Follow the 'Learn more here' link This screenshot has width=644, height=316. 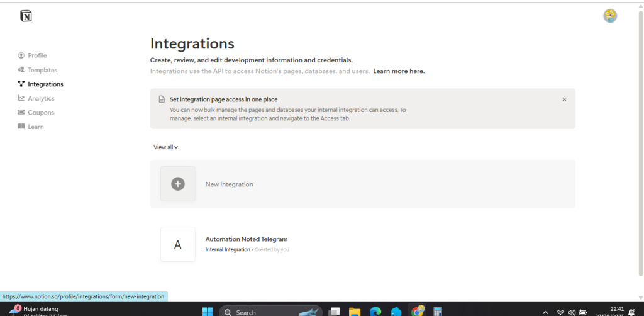pyautogui.click(x=399, y=71)
